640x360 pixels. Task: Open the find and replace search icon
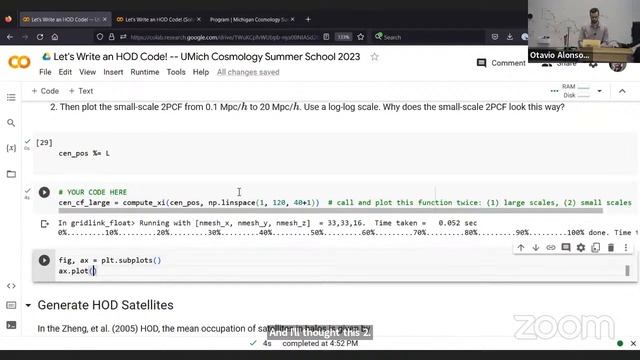(11, 123)
